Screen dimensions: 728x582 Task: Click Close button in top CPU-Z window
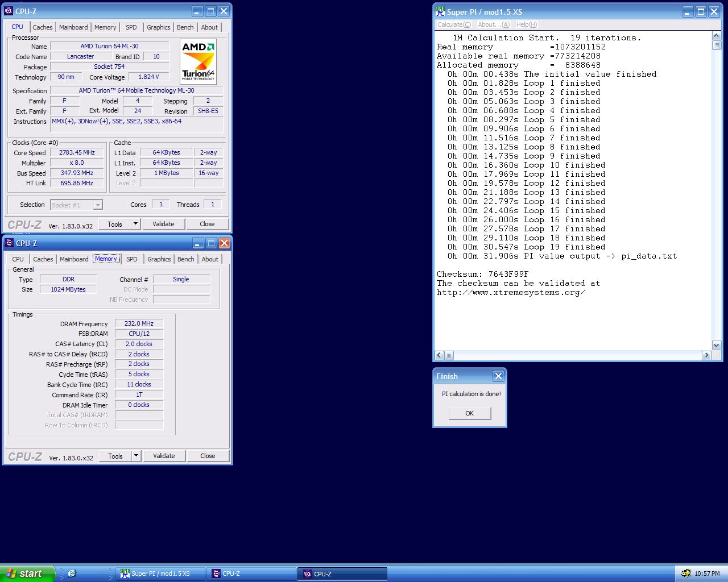pos(207,224)
